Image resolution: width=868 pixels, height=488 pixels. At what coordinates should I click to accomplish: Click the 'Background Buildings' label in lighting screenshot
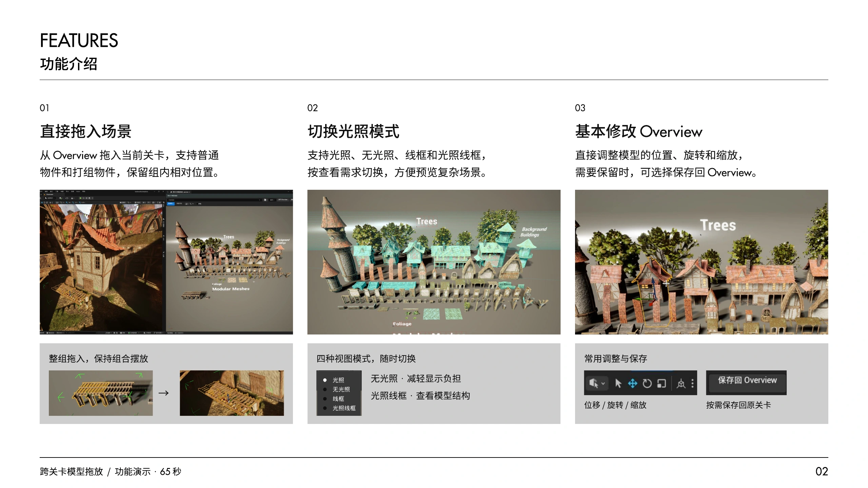(x=534, y=232)
